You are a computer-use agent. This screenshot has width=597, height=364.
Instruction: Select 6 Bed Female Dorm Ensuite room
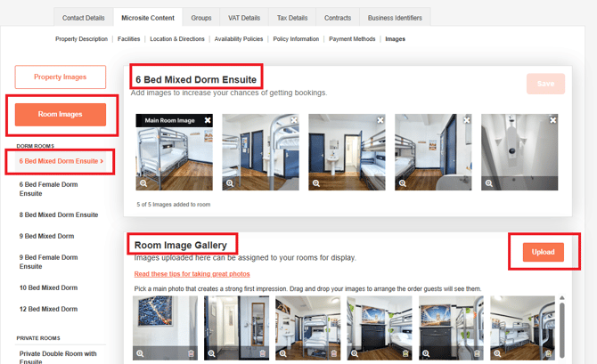point(49,189)
